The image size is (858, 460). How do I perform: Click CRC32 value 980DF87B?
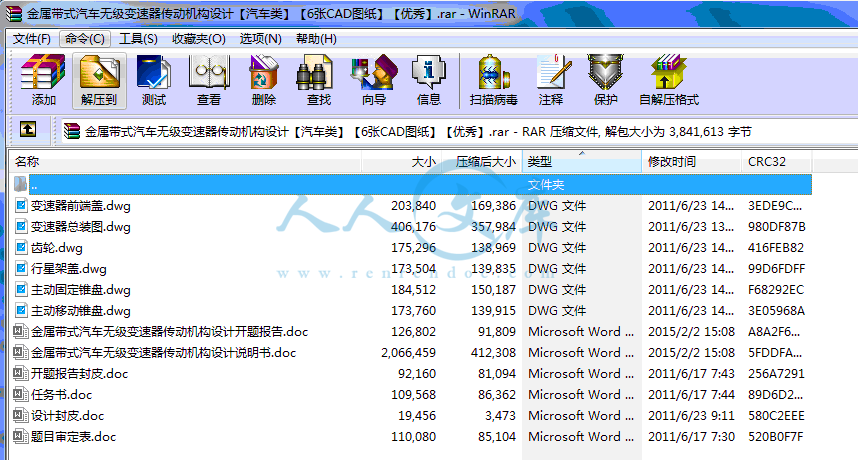pyautogui.click(x=776, y=226)
